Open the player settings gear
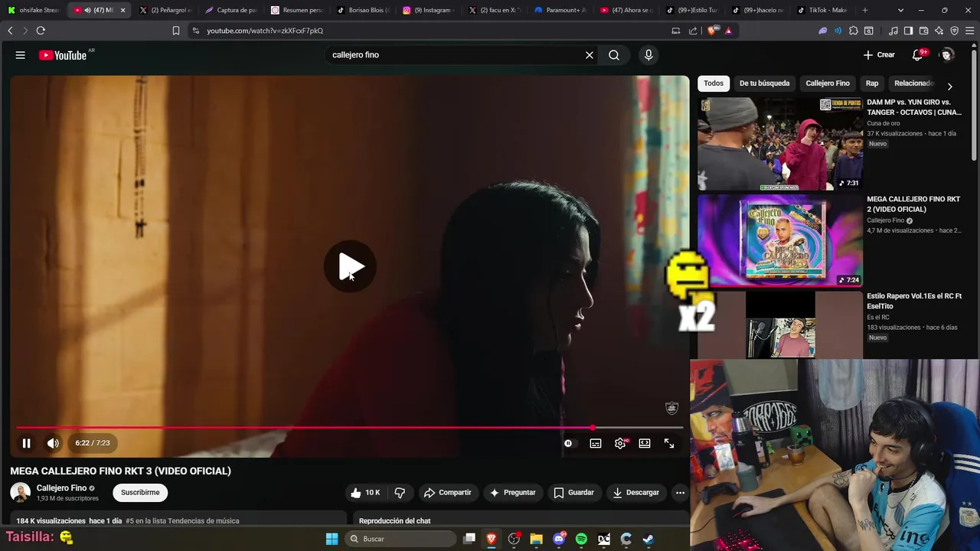This screenshot has width=980, height=551. pyautogui.click(x=620, y=443)
